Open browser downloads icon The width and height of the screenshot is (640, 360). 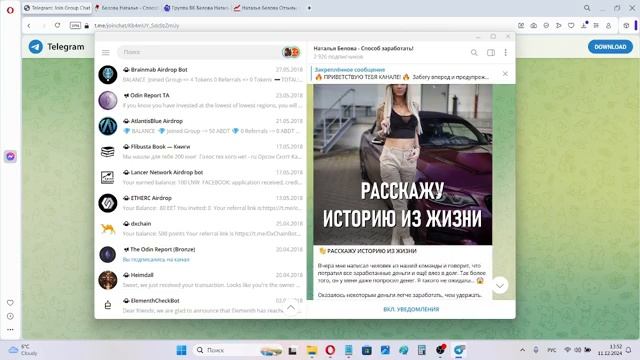pyautogui.click(x=584, y=25)
